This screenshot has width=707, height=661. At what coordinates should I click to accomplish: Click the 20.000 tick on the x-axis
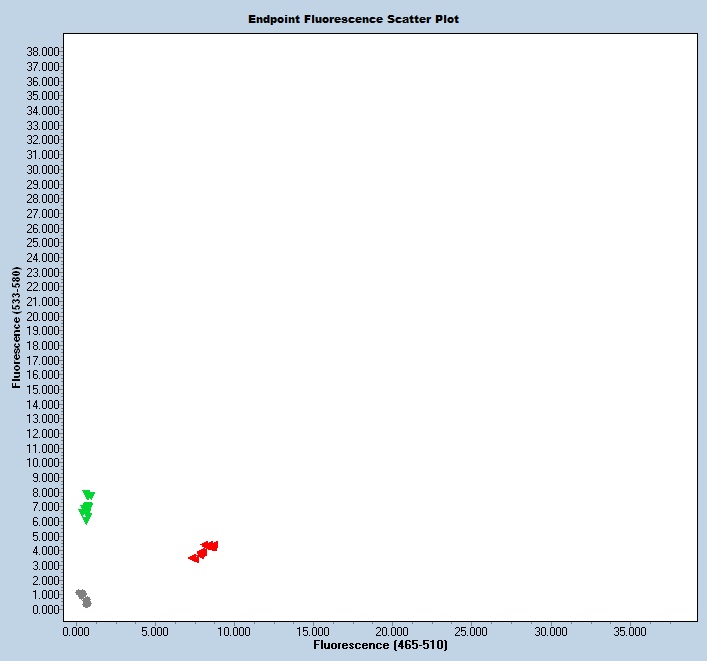tap(392, 632)
